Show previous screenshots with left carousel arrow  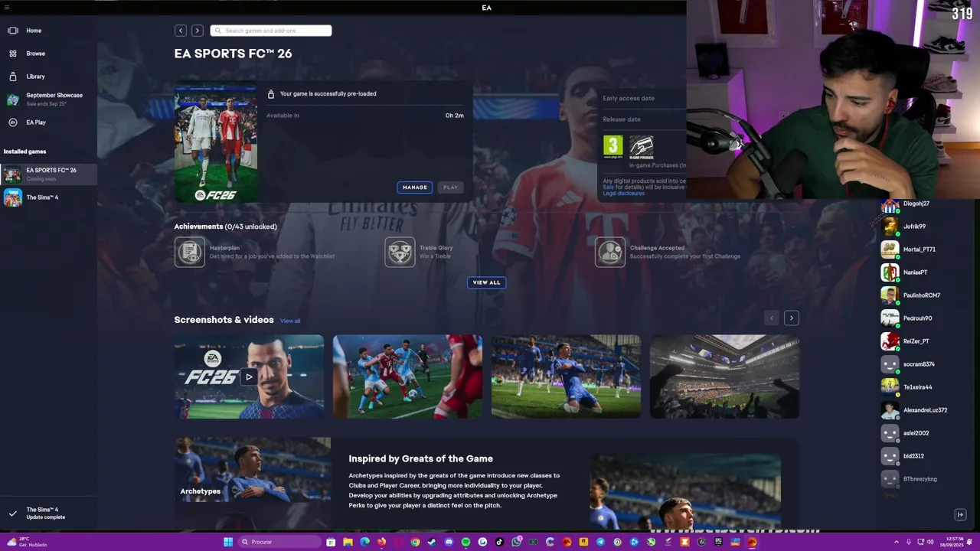pyautogui.click(x=772, y=318)
